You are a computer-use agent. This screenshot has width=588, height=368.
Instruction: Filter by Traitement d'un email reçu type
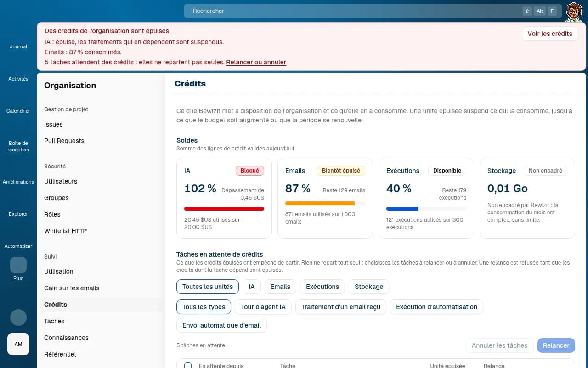click(341, 307)
